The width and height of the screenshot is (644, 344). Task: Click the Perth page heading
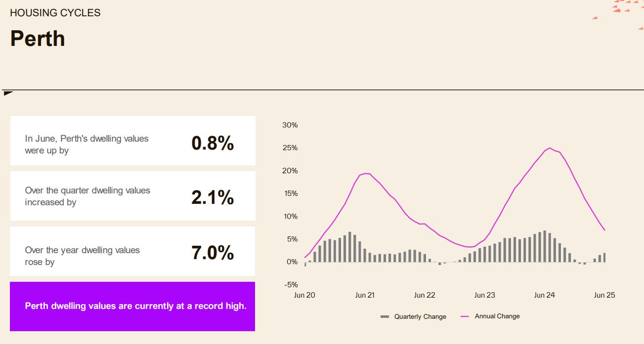(x=38, y=38)
